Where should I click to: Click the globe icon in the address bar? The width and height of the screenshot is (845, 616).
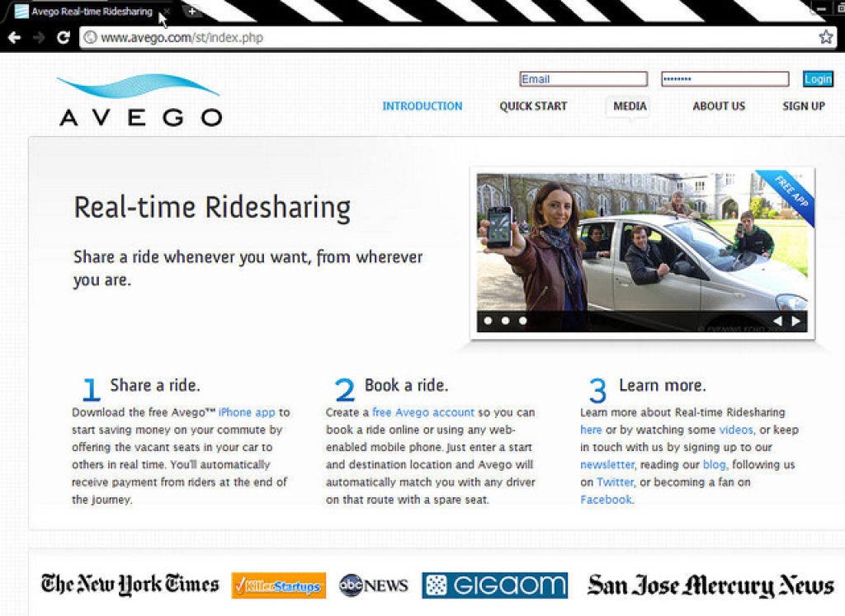[x=91, y=38]
